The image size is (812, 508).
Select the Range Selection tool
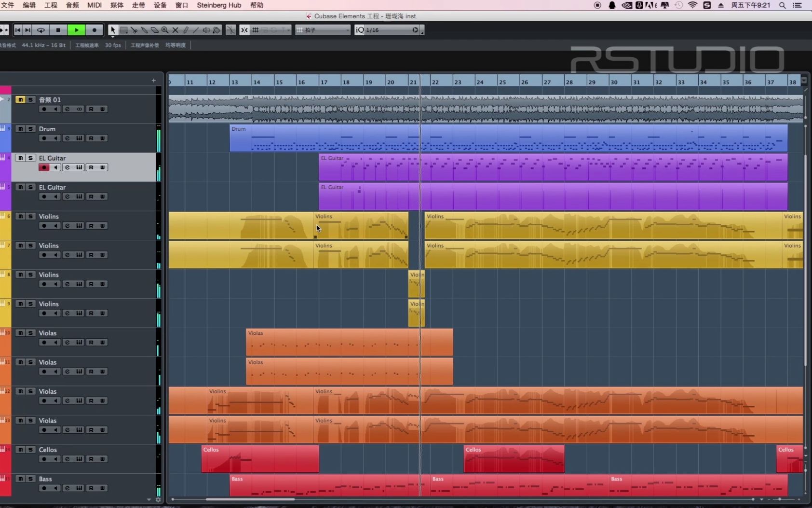pyautogui.click(x=124, y=30)
